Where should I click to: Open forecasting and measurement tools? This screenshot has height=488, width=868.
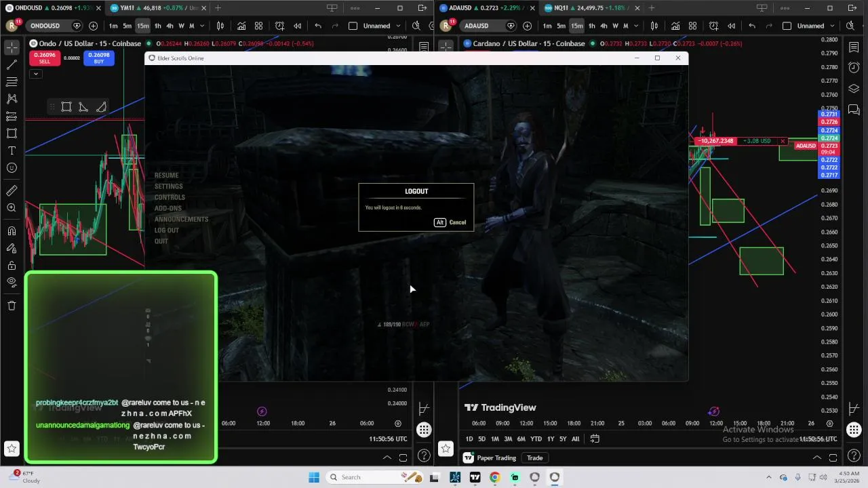[x=12, y=117]
